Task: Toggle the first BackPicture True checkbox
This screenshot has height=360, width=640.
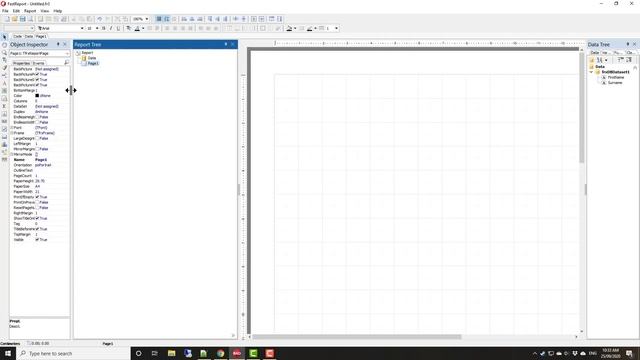Action: click(37, 74)
